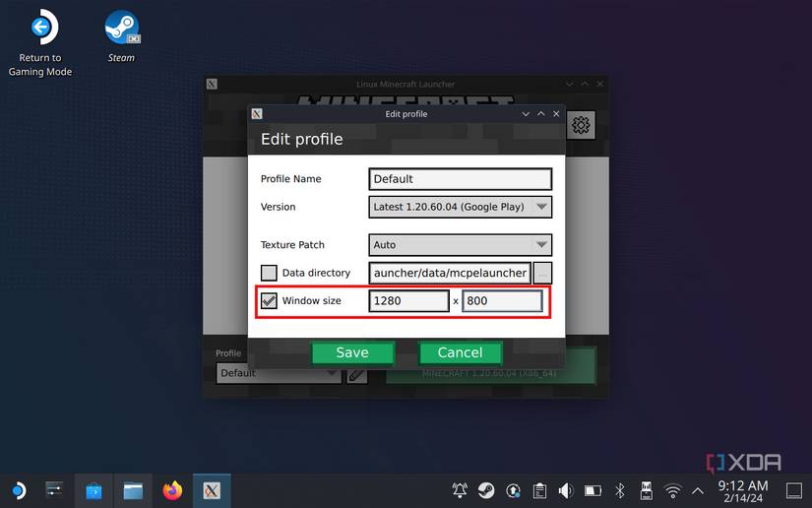Close the Edit profile dialog
812x508 pixels.
[556, 114]
